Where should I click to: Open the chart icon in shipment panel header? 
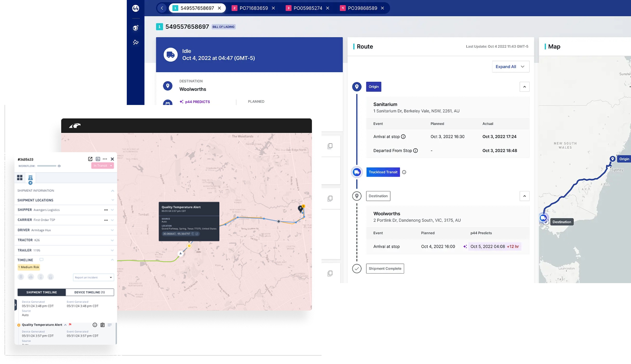click(x=98, y=159)
